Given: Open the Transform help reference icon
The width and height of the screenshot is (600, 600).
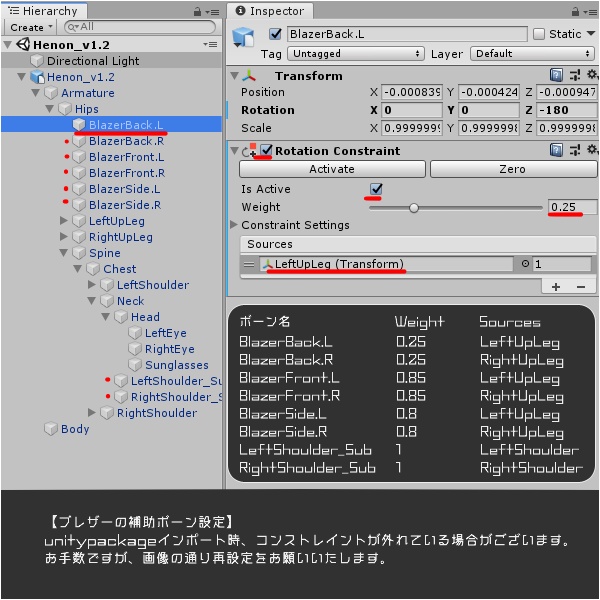Looking at the screenshot, I should [556, 75].
